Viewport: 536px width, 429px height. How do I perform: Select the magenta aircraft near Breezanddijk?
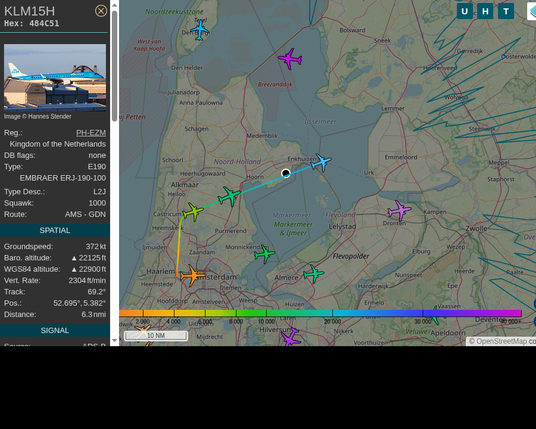coord(290,59)
